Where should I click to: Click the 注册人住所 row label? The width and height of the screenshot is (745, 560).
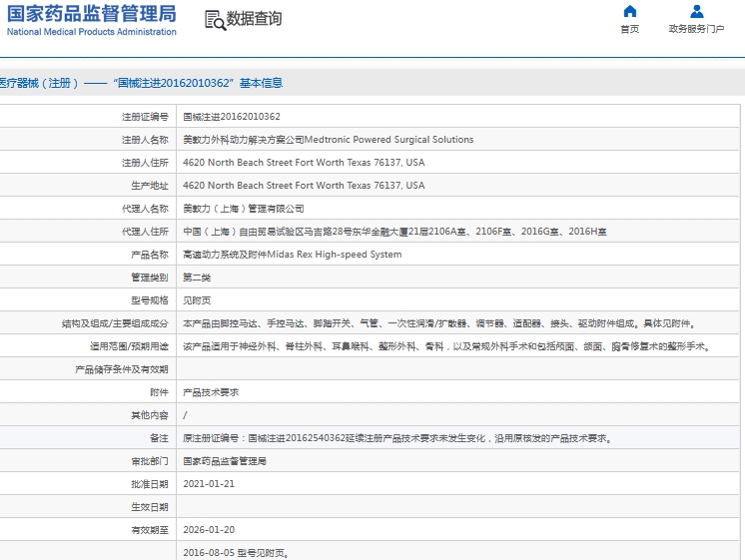145,163
